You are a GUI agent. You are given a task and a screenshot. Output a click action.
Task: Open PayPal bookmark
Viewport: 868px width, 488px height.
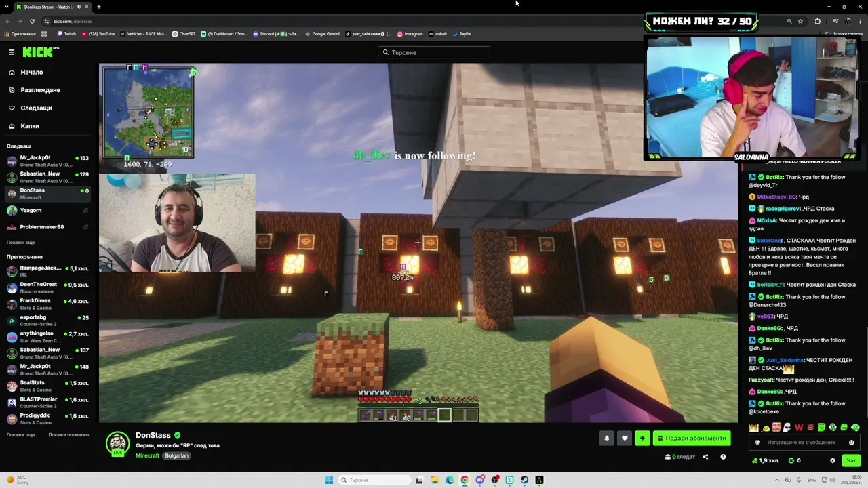coord(461,34)
